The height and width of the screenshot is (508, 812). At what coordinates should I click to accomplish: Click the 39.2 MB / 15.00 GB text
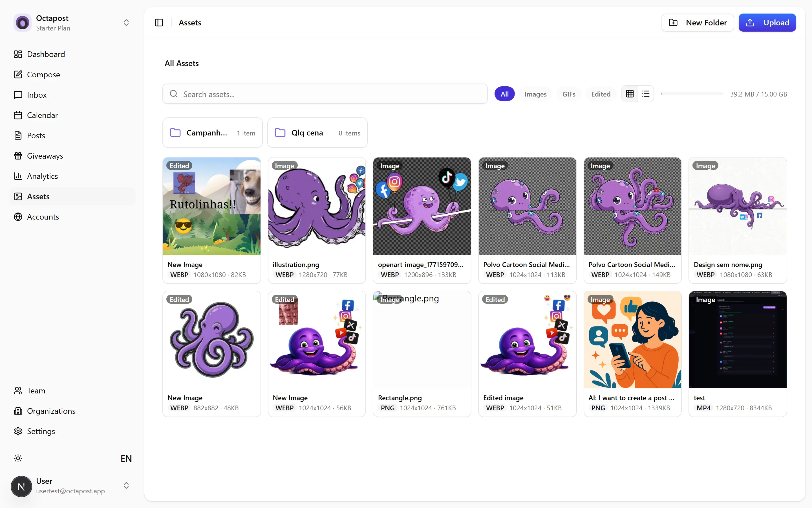(x=758, y=94)
